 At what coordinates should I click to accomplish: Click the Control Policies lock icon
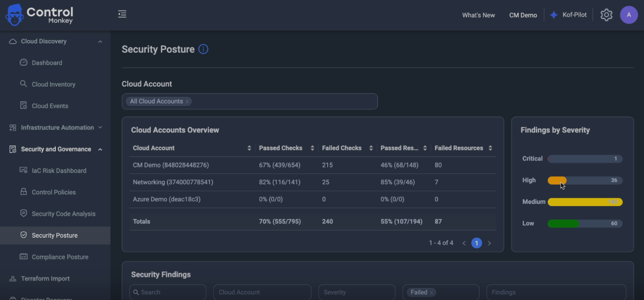click(x=23, y=192)
